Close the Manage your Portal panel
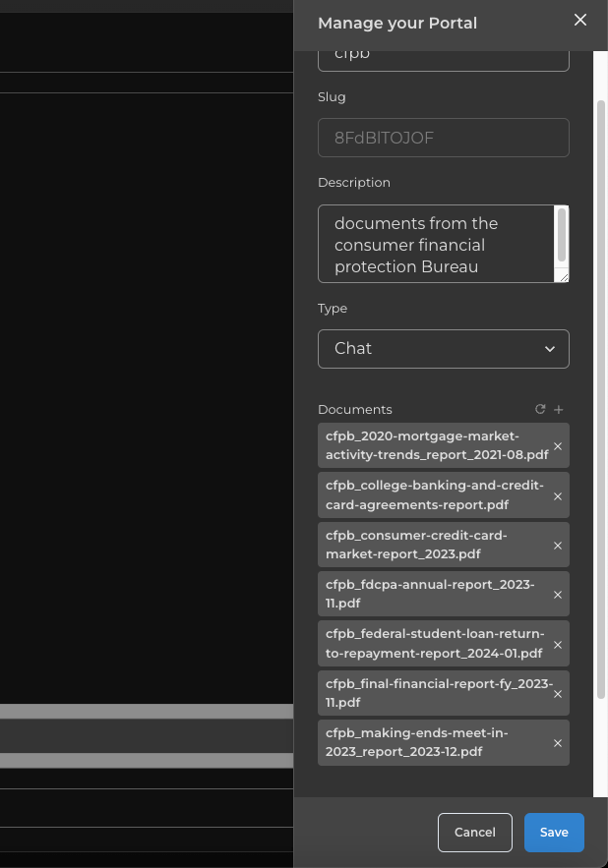This screenshot has height=868, width=608. pos(580,21)
